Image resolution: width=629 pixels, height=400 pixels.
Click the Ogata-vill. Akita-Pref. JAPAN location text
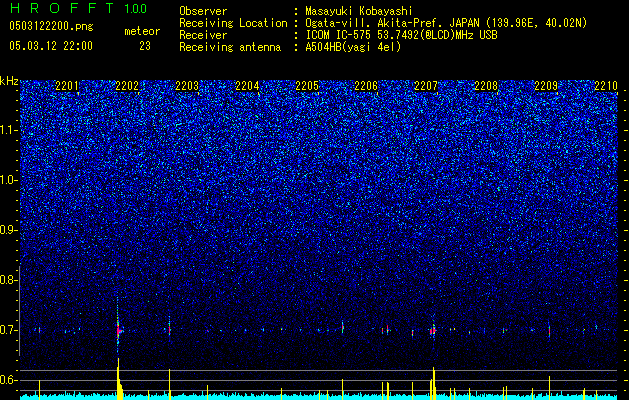[446, 23]
